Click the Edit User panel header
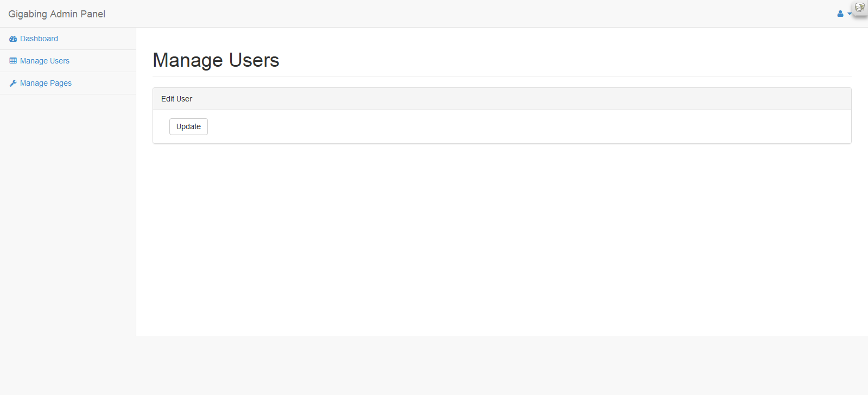Viewport: 868px width, 395px height. coord(176,99)
